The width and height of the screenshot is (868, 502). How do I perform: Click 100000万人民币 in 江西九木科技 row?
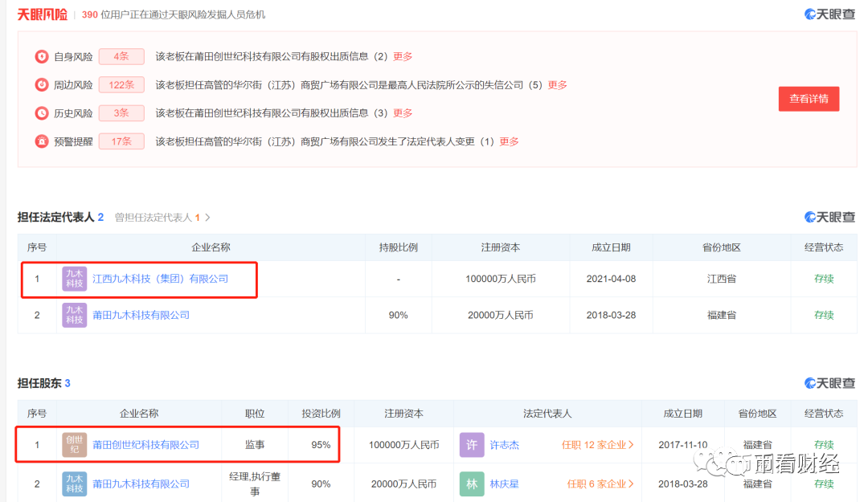(x=501, y=279)
